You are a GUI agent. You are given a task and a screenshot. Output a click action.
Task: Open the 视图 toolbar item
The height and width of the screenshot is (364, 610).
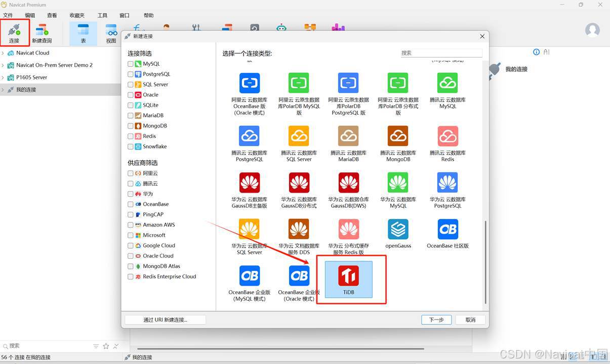(x=111, y=33)
